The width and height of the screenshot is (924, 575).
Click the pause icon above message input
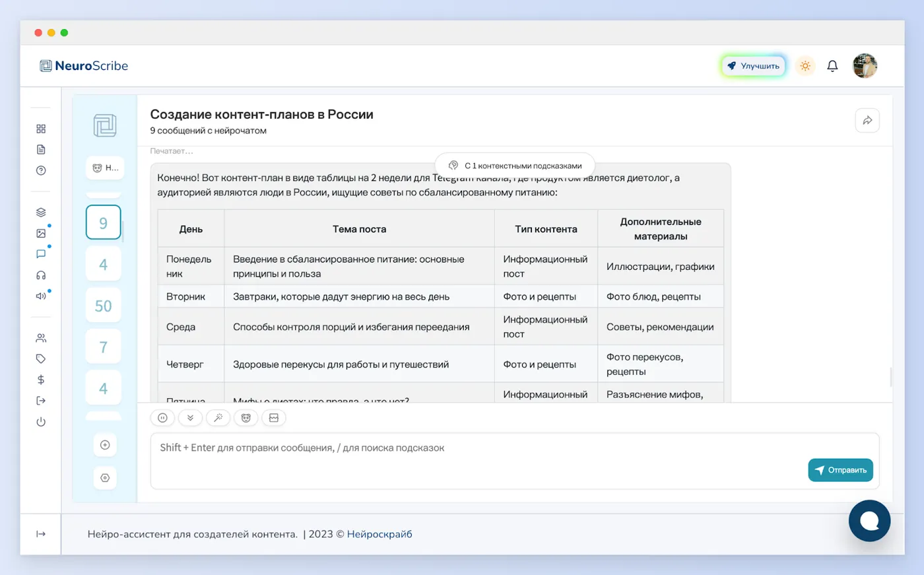point(162,417)
